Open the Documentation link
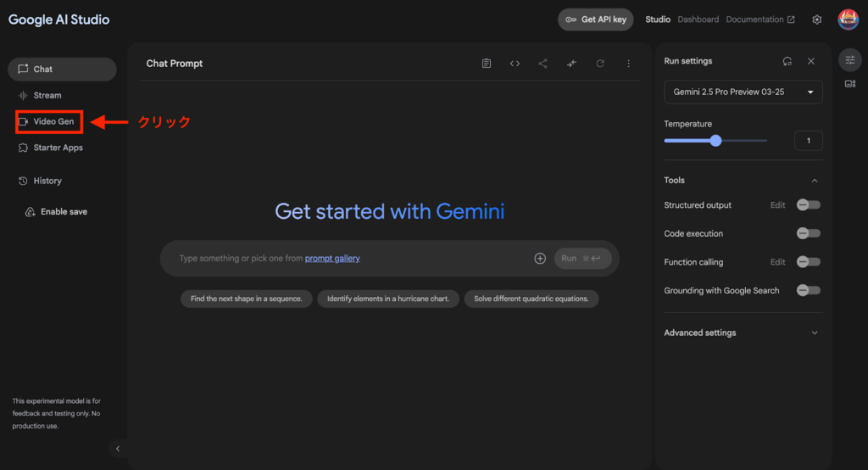Viewport: 868px width, 470px height. pyautogui.click(x=760, y=20)
